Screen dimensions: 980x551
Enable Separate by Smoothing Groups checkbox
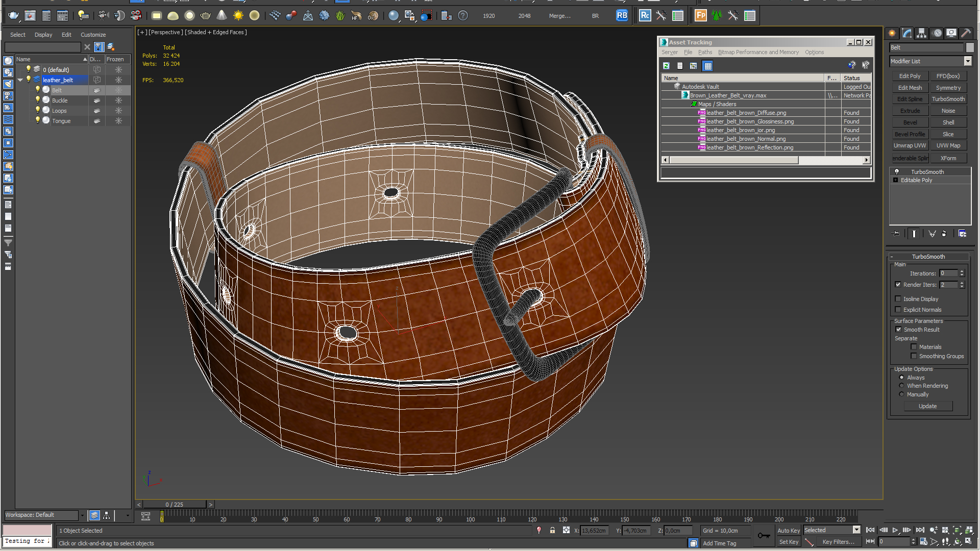[914, 356]
